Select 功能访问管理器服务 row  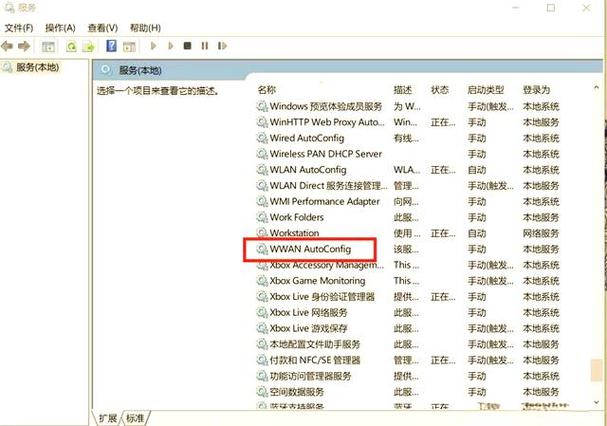[x=408, y=376]
